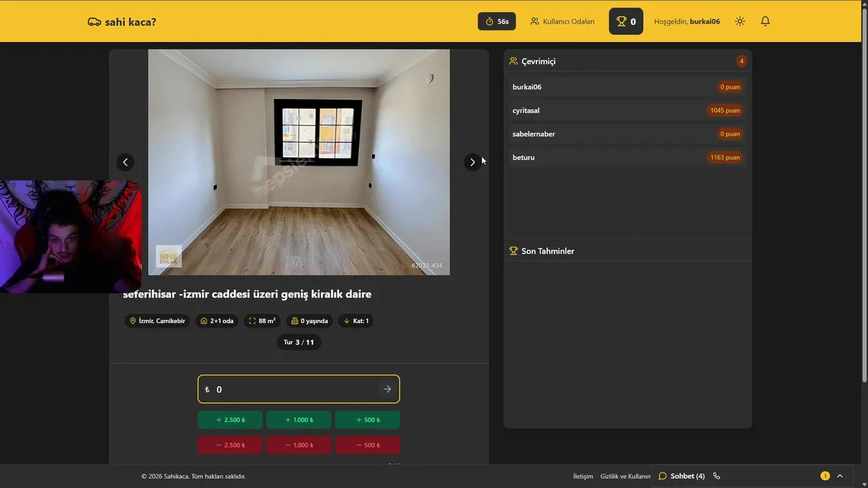Submit guess with the arrow button
The image size is (868, 488).
coord(387,389)
